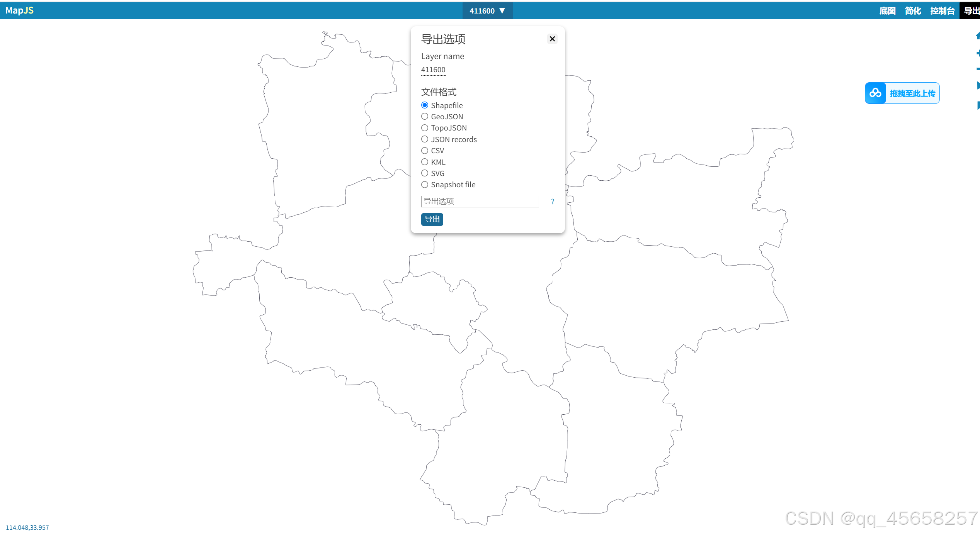Click the 拖拽至此上传 upload button
The height and width of the screenshot is (534, 980).
[912, 93]
